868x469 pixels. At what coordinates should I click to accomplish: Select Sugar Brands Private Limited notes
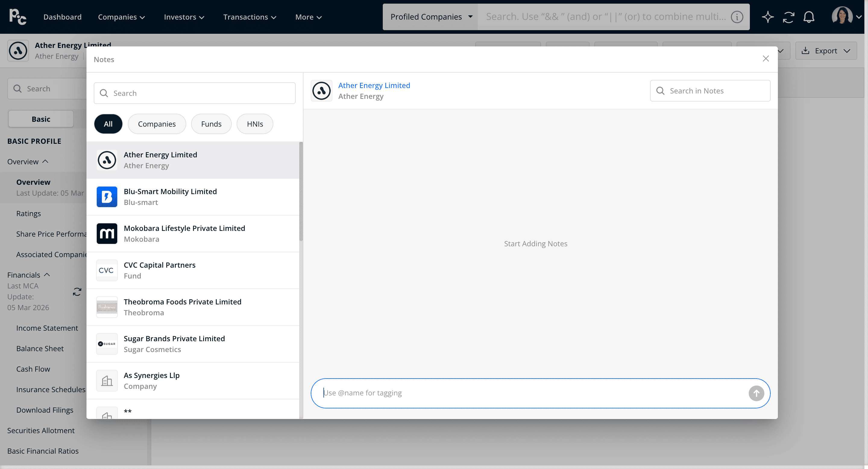[x=193, y=344]
